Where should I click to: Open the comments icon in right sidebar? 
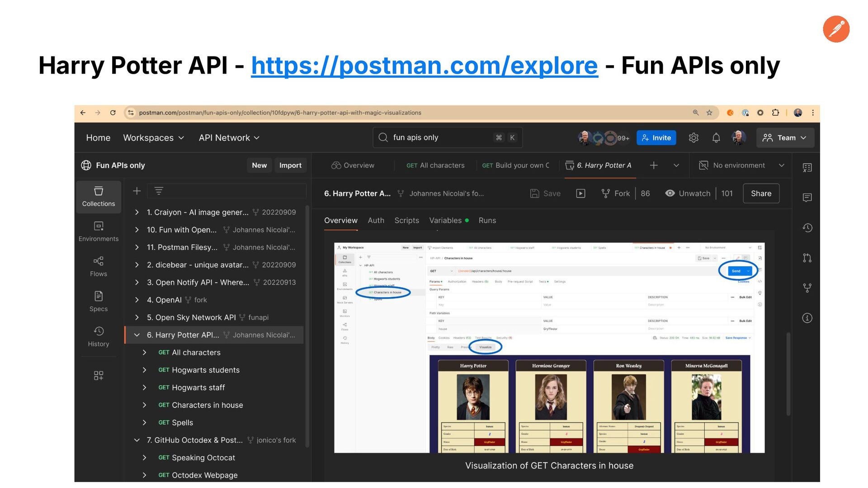pyautogui.click(x=807, y=197)
